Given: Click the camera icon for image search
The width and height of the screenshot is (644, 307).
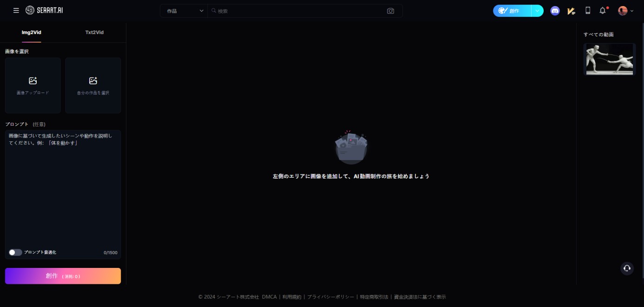Looking at the screenshot, I should pyautogui.click(x=390, y=11).
